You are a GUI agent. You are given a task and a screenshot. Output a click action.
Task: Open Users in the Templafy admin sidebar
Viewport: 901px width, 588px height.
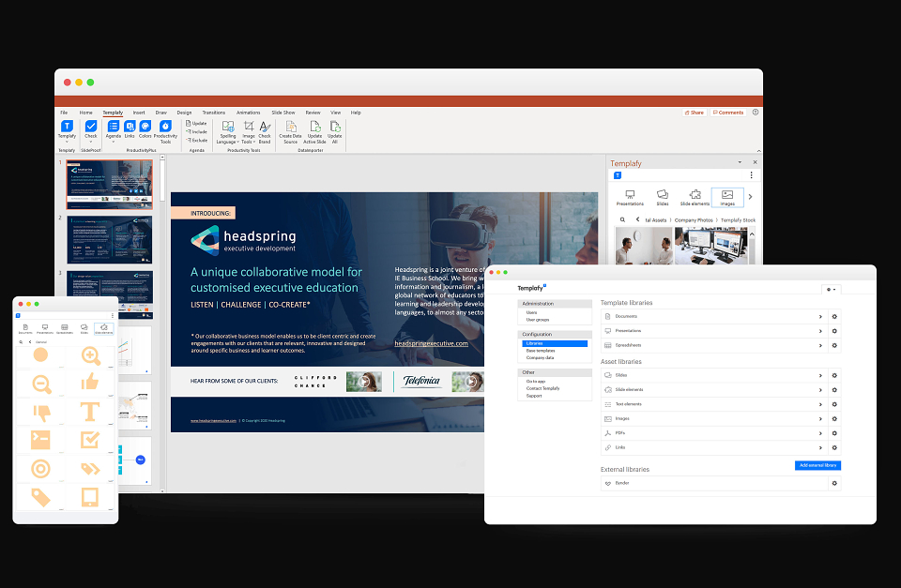click(531, 312)
